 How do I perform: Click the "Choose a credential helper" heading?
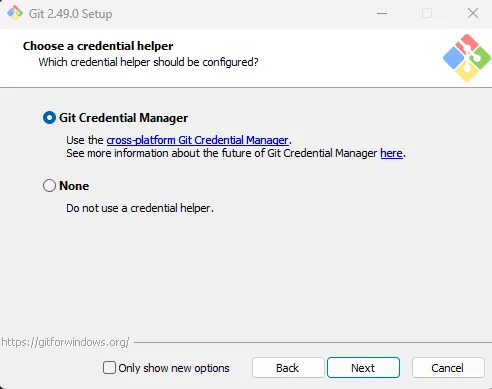98,46
